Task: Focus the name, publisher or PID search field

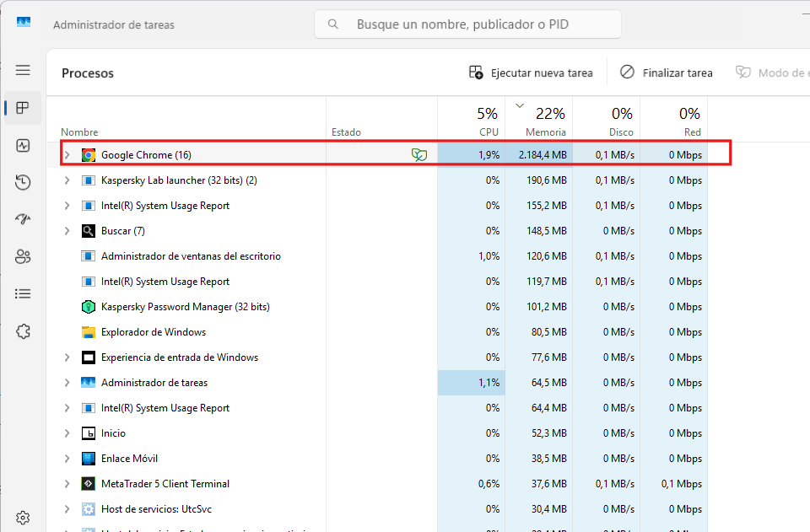Action: click(467, 24)
